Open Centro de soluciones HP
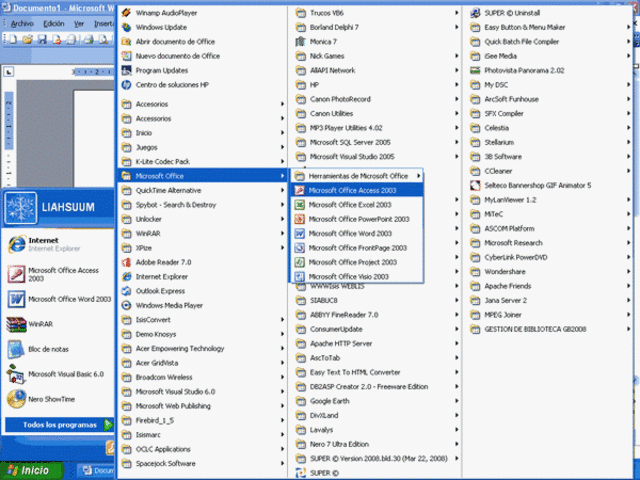Viewport: 640px width, 480px height. click(202, 84)
